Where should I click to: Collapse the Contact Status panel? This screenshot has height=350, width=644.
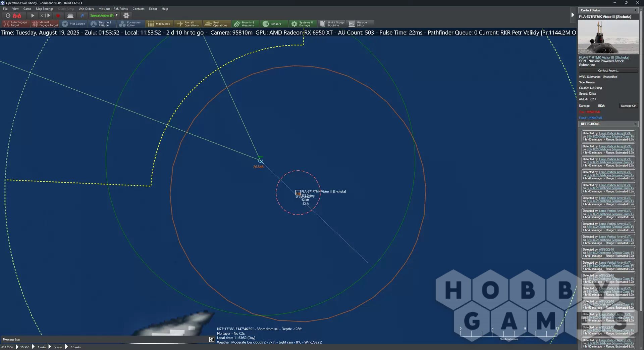(x=635, y=10)
